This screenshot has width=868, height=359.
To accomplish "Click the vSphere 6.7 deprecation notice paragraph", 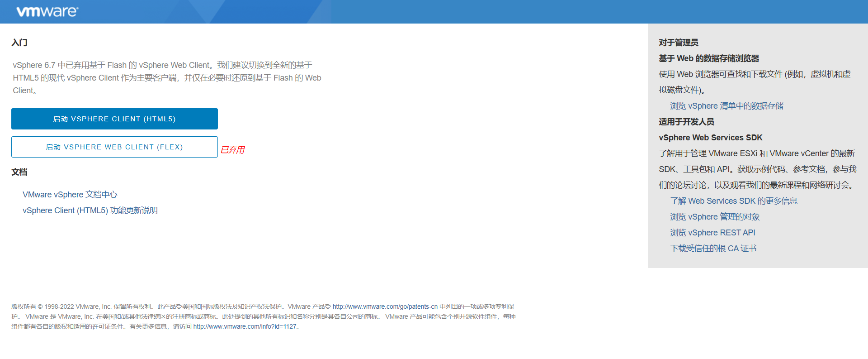I will tap(167, 78).
